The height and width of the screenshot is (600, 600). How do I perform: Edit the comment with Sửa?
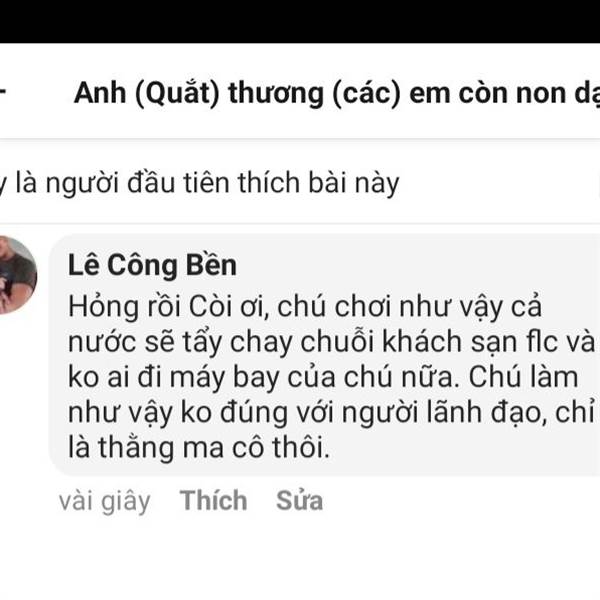coord(300,501)
